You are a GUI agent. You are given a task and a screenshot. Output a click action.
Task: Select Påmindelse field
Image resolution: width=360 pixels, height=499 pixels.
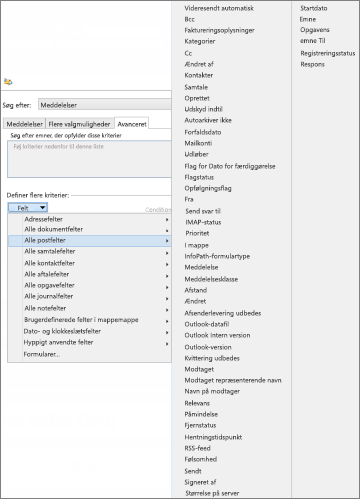click(x=201, y=414)
